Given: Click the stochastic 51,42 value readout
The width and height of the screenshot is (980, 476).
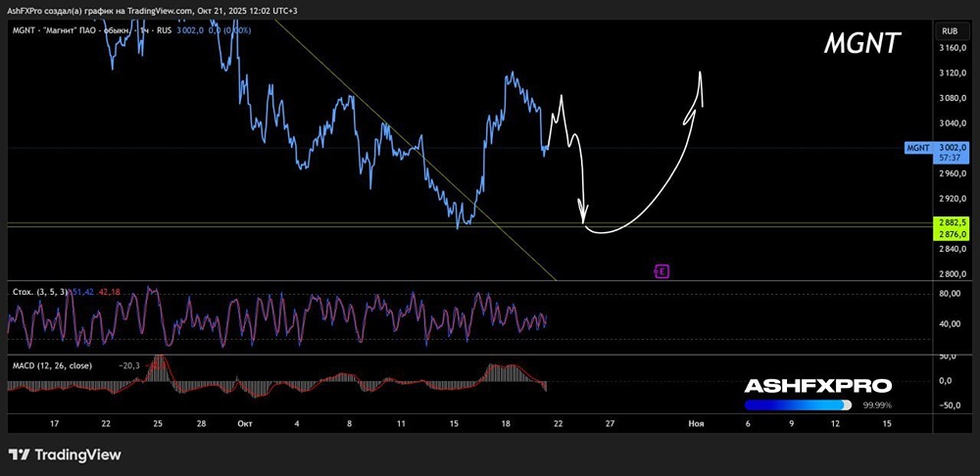Looking at the screenshot, I should click(x=82, y=292).
